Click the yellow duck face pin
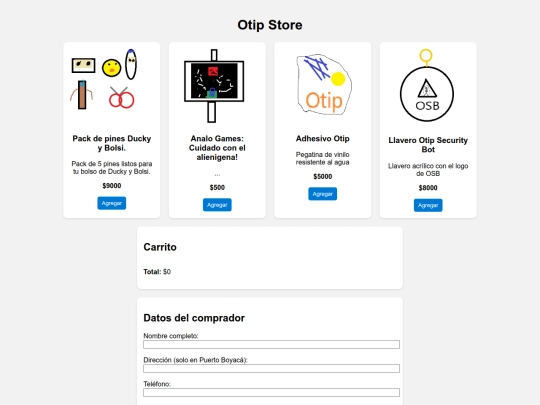 (x=111, y=68)
